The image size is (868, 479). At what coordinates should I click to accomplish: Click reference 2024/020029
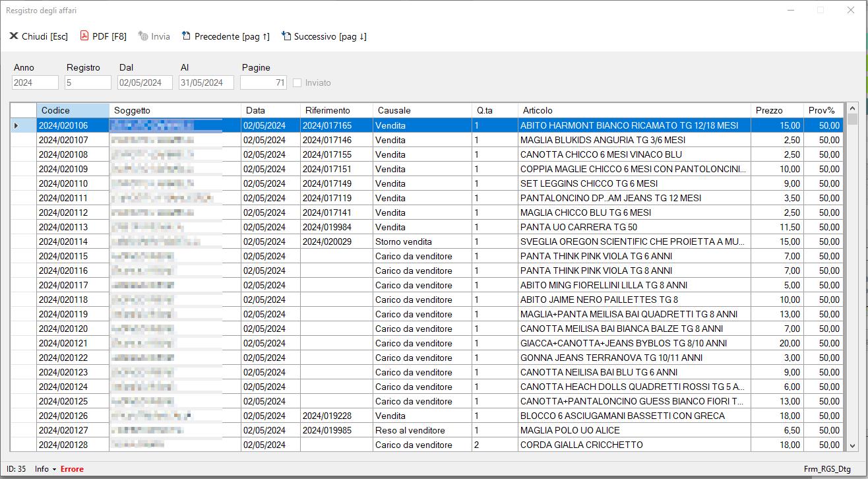(336, 241)
